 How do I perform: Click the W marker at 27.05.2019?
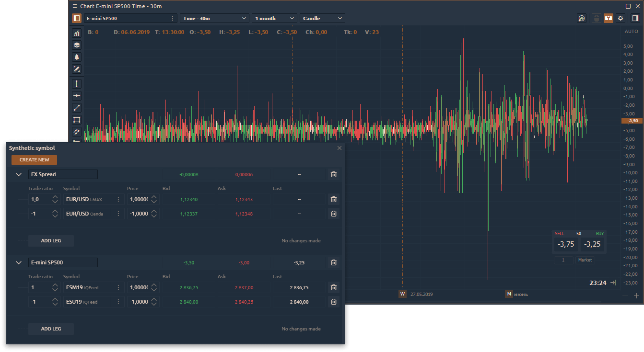tap(402, 294)
